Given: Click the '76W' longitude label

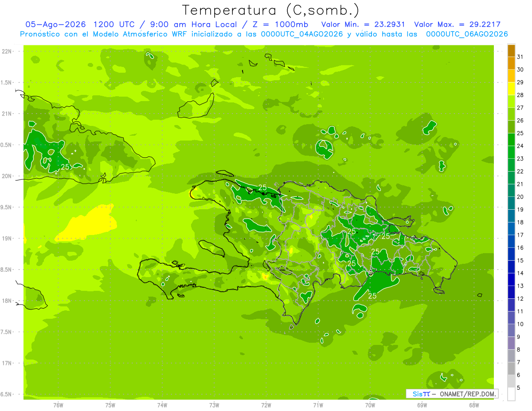Looking at the screenshot, I should [58, 405].
